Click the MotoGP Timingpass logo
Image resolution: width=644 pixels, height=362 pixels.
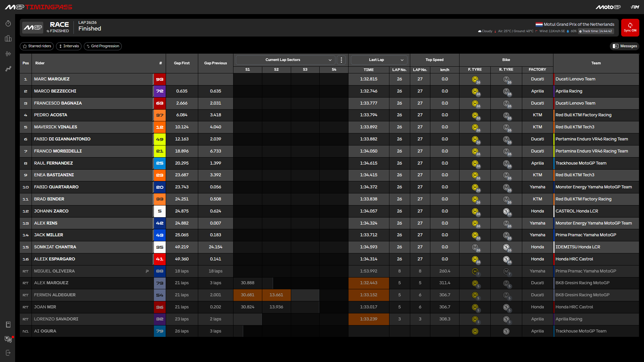tap(39, 7)
